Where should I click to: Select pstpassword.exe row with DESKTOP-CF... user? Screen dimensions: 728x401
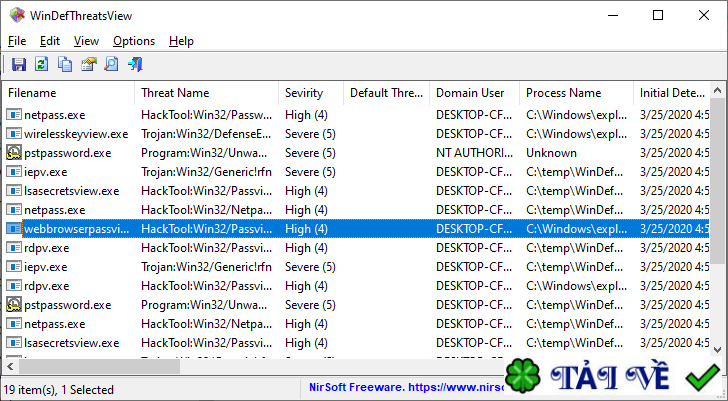pos(356,305)
